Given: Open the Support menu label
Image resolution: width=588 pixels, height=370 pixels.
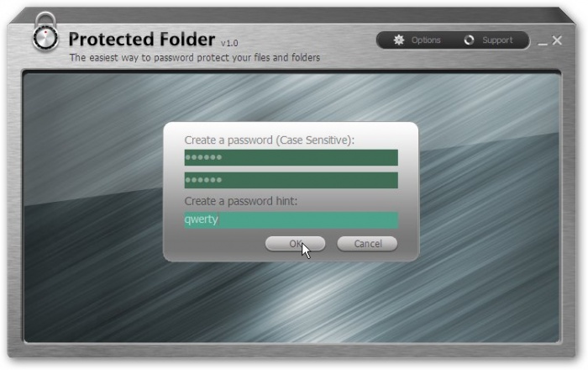Looking at the screenshot, I should pos(497,40).
